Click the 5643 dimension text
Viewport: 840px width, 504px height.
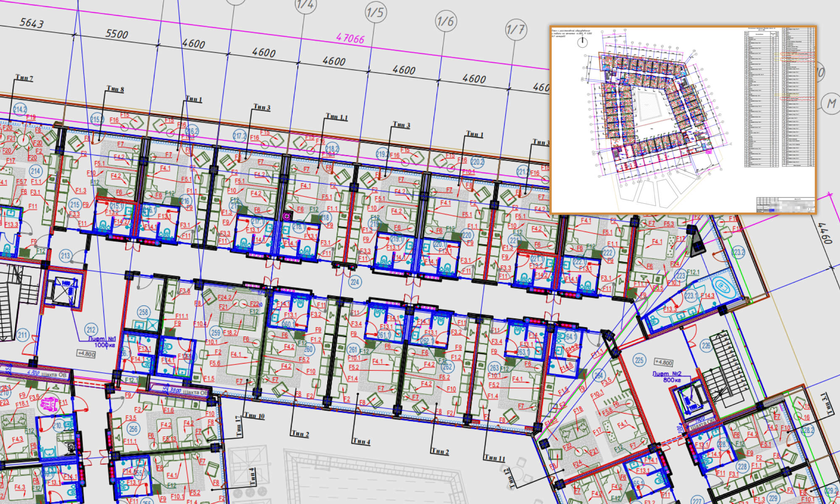click(31, 23)
